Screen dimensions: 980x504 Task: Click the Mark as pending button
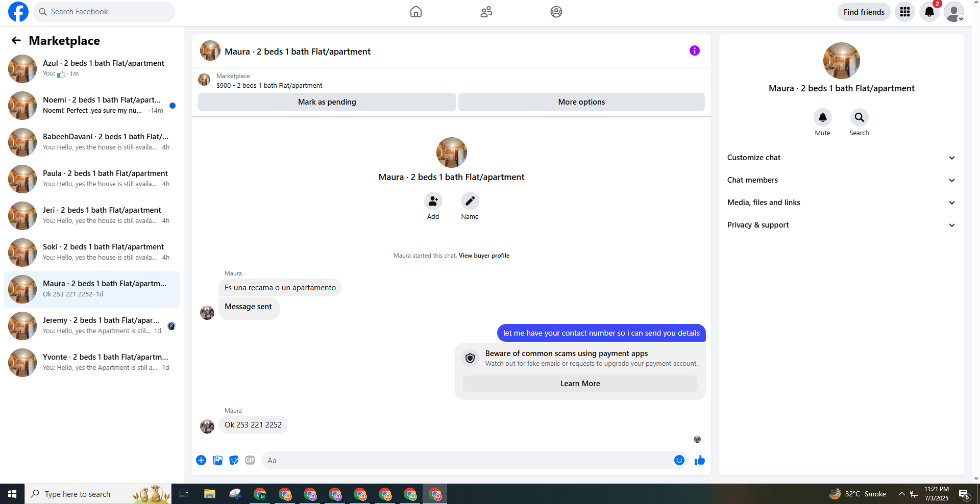pyautogui.click(x=327, y=102)
